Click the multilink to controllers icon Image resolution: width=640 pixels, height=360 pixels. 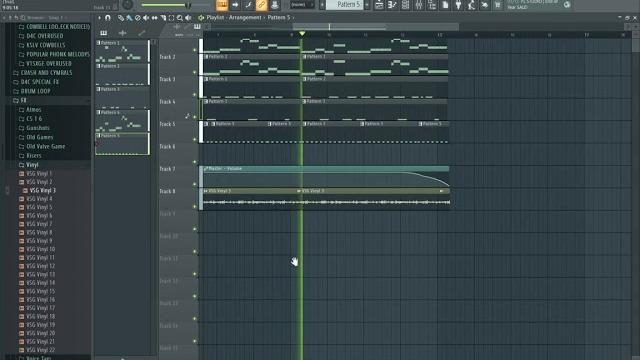pos(261,5)
